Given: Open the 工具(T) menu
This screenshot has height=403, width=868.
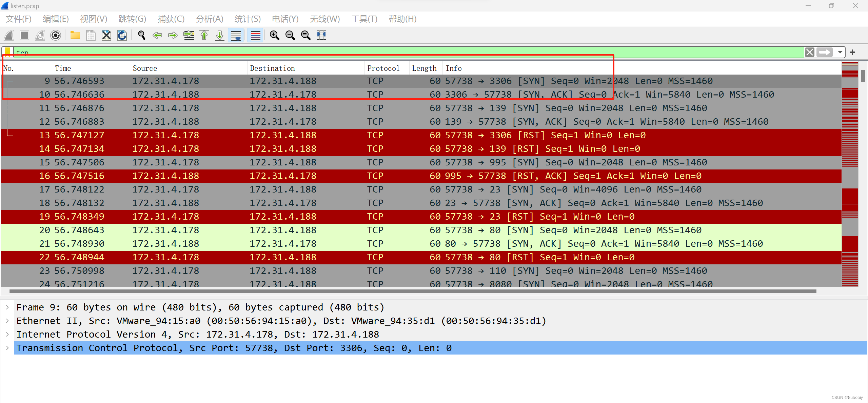Looking at the screenshot, I should 364,19.
